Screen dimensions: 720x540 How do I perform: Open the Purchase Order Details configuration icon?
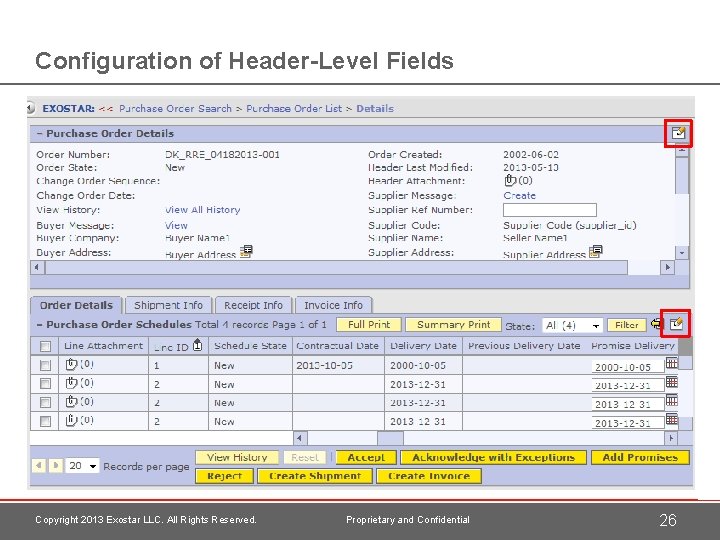[678, 133]
